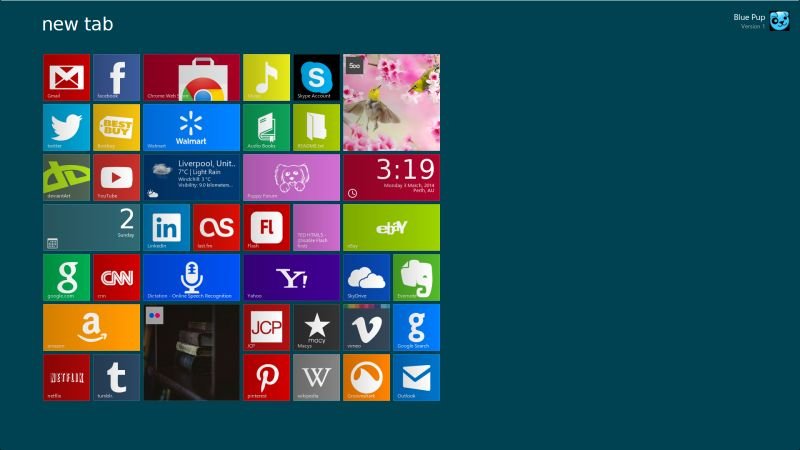This screenshot has height=450, width=800.
Task: Open the Evernote tile
Action: click(x=416, y=278)
